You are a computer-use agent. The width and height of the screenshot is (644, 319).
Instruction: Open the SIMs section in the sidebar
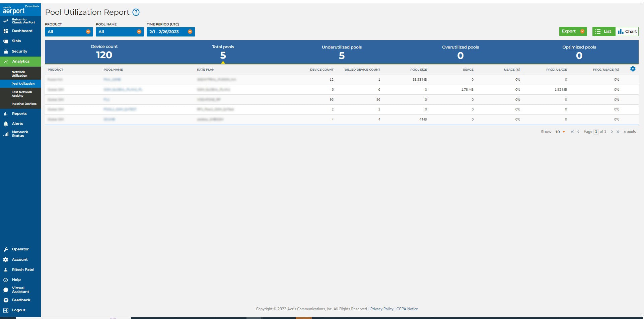tap(16, 41)
